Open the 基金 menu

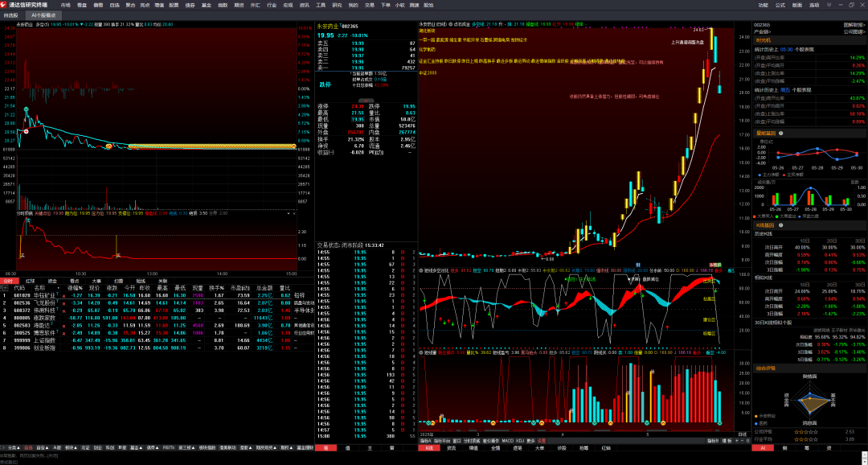tap(206, 5)
